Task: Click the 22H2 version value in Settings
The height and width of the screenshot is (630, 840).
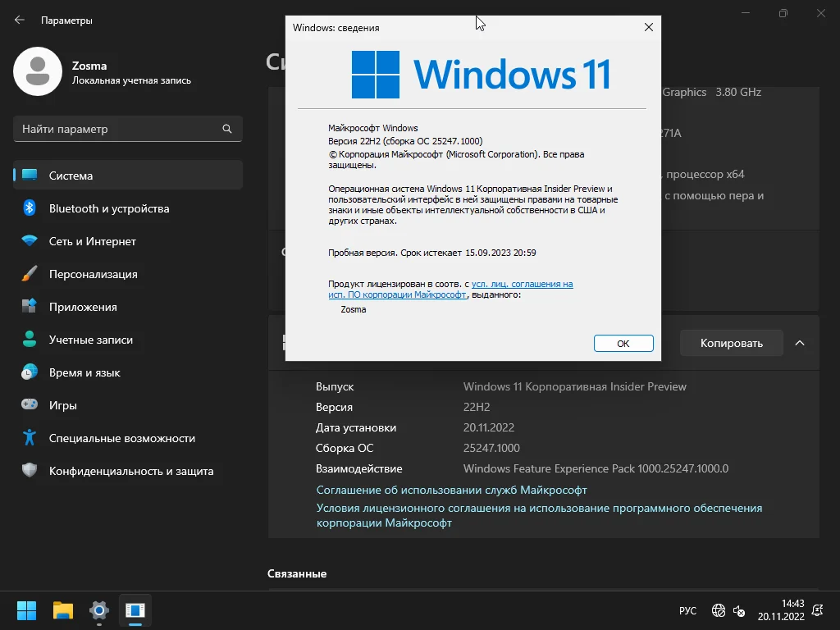Action: 477,407
